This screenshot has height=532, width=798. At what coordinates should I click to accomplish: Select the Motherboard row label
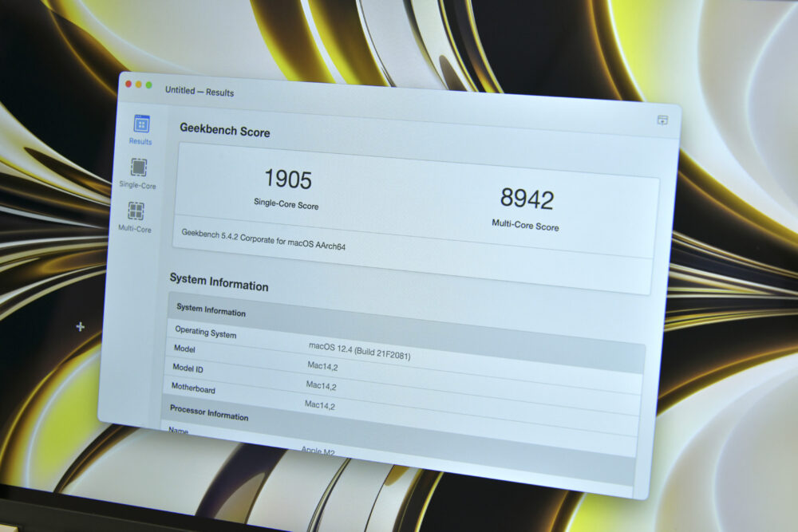tap(194, 388)
